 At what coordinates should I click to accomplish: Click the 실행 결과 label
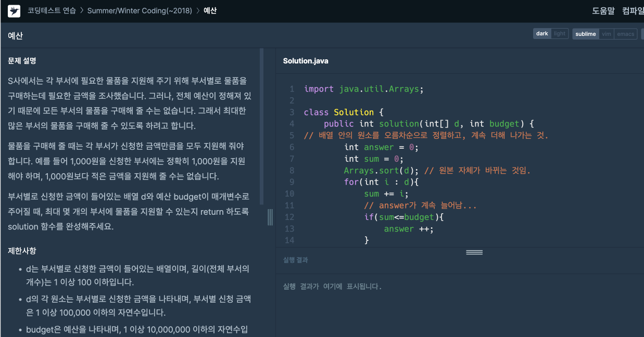tap(295, 260)
